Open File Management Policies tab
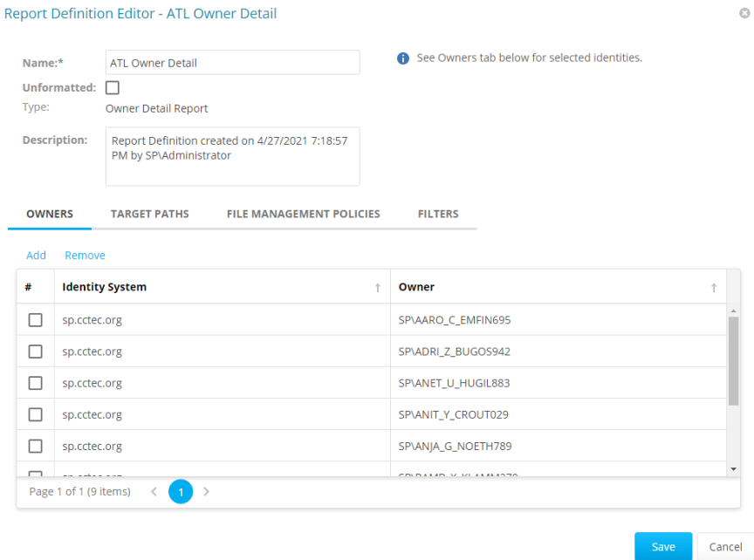The image size is (754, 560). click(304, 214)
